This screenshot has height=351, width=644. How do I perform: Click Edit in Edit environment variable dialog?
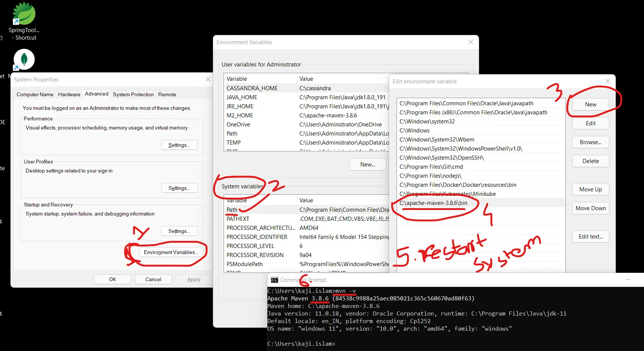pos(591,123)
